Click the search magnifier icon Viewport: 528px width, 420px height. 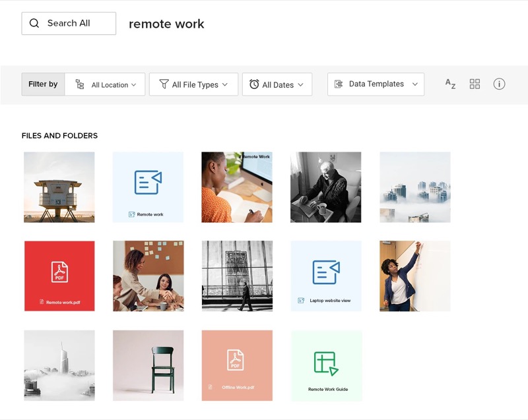click(x=34, y=23)
